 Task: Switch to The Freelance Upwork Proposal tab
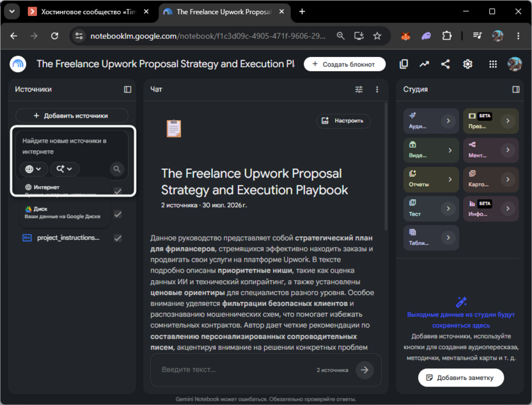[x=224, y=12]
